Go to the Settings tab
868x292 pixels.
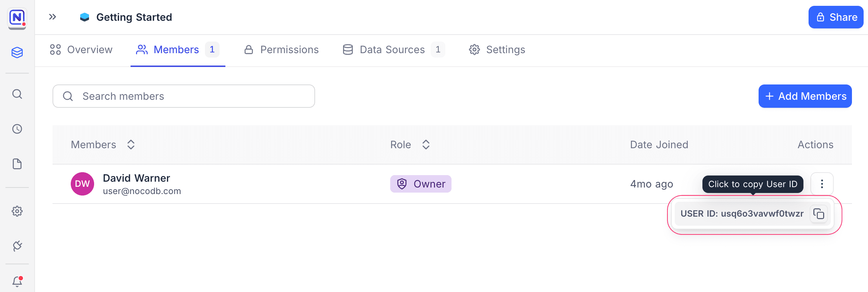497,50
